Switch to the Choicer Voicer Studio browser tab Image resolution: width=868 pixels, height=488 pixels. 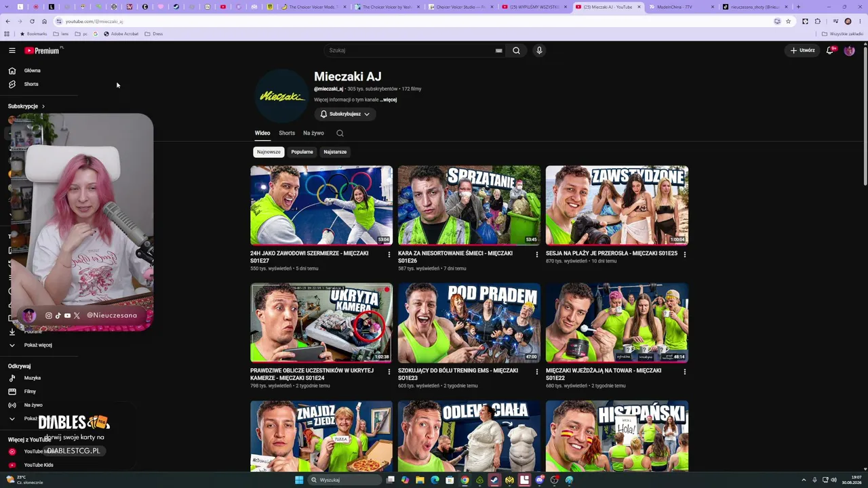click(461, 7)
